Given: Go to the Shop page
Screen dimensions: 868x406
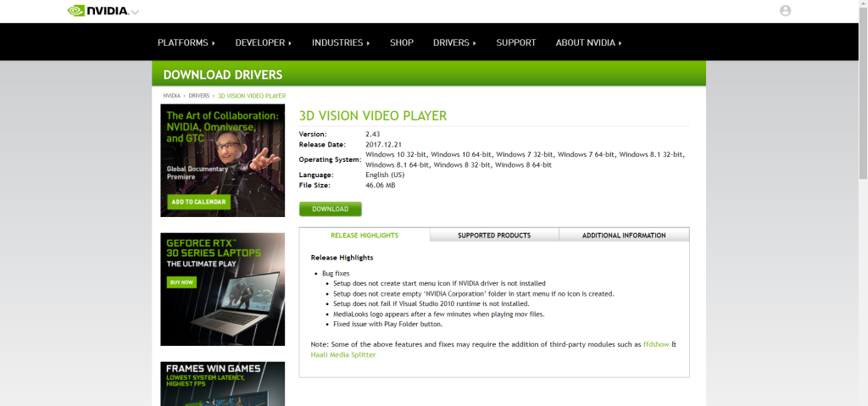Looking at the screenshot, I should point(401,42).
